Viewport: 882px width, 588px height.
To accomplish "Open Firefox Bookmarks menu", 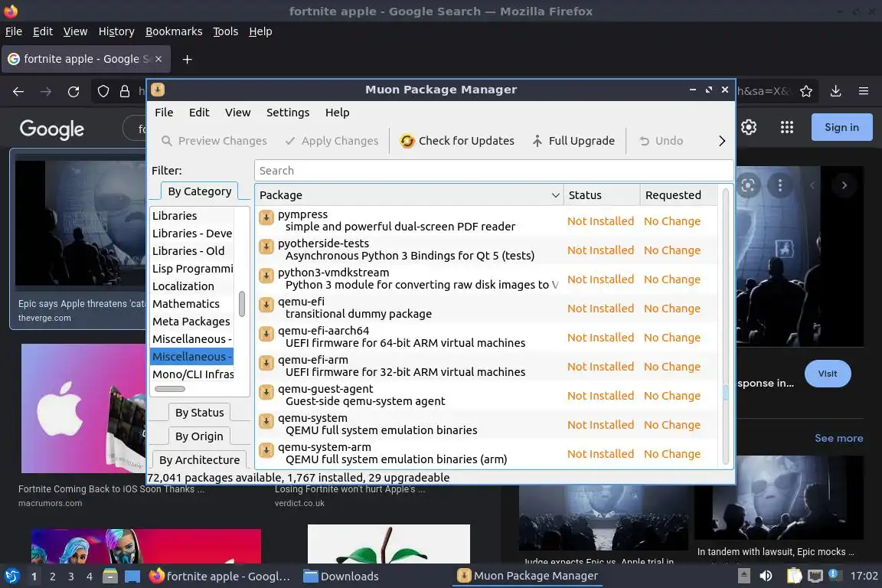I will pyautogui.click(x=174, y=31).
